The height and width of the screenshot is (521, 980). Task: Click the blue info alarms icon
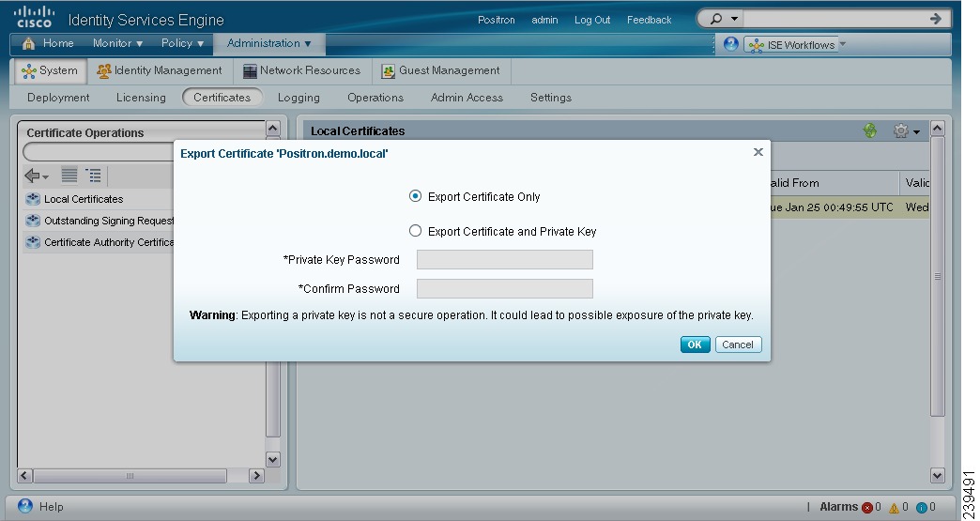(921, 507)
